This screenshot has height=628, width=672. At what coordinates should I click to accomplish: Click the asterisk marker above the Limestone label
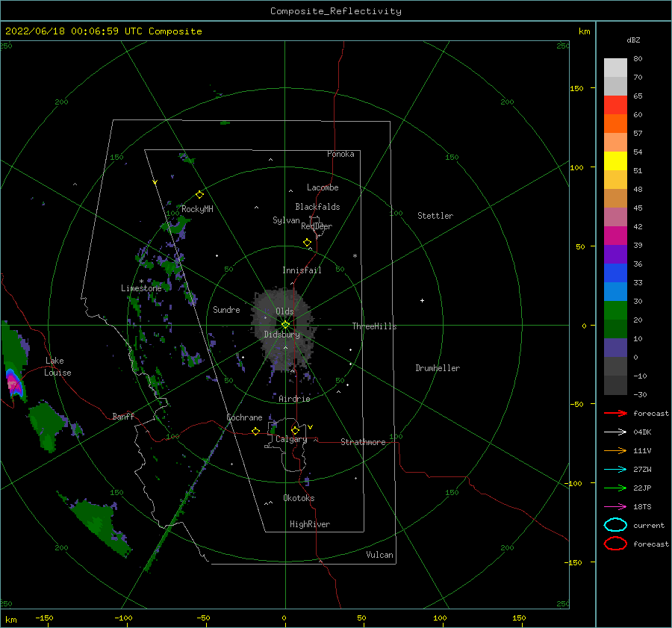(x=141, y=282)
